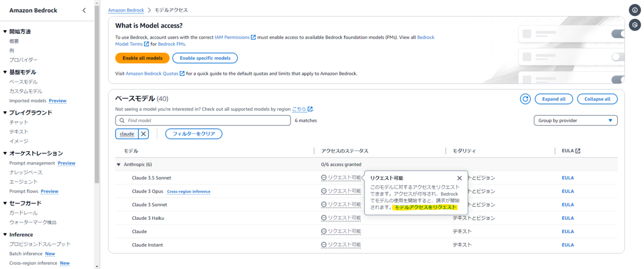Viewport: 644px width, 269px height.
Task: Open ウォーターマーク検出 in the sidebar
Action: point(33,222)
